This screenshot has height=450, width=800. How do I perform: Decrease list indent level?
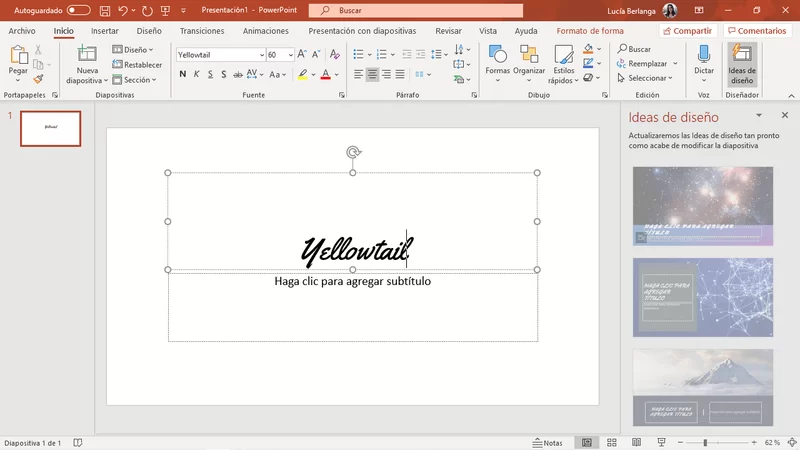(x=407, y=54)
